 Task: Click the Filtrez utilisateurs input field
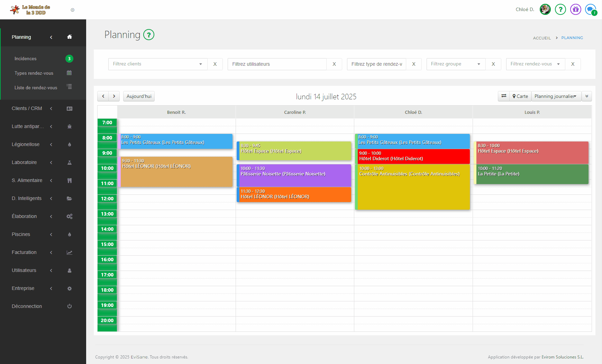277,64
